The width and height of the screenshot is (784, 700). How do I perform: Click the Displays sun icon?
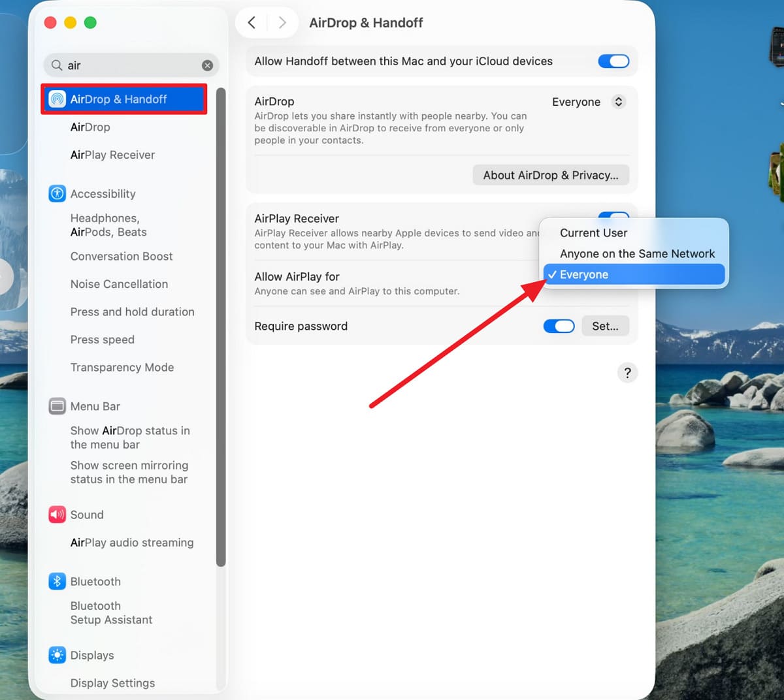[x=57, y=655]
